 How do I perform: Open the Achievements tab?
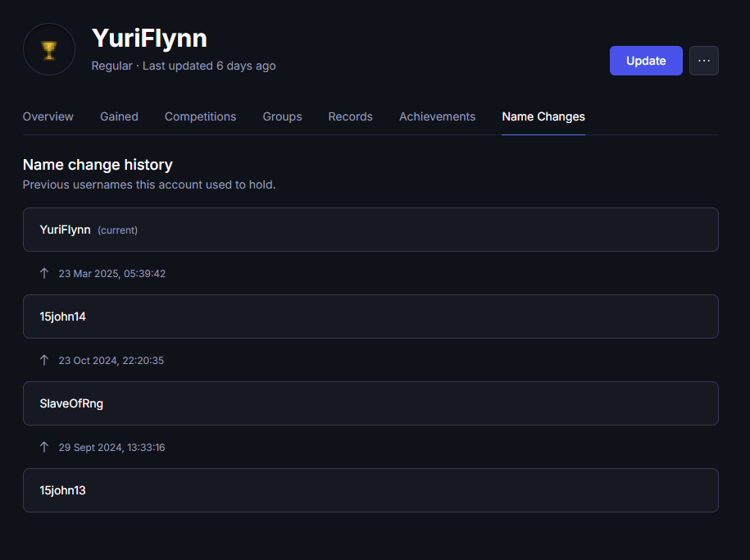click(437, 116)
